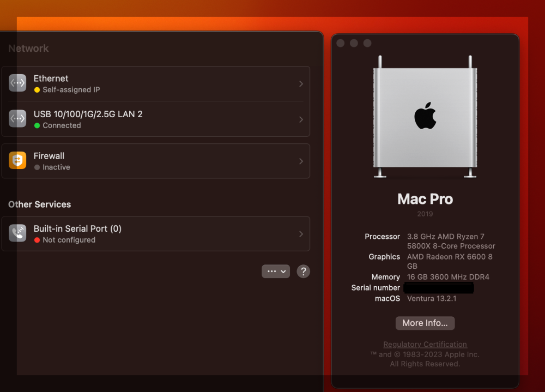Click the Graphics label
This screenshot has width=545, height=392.
[384, 257]
